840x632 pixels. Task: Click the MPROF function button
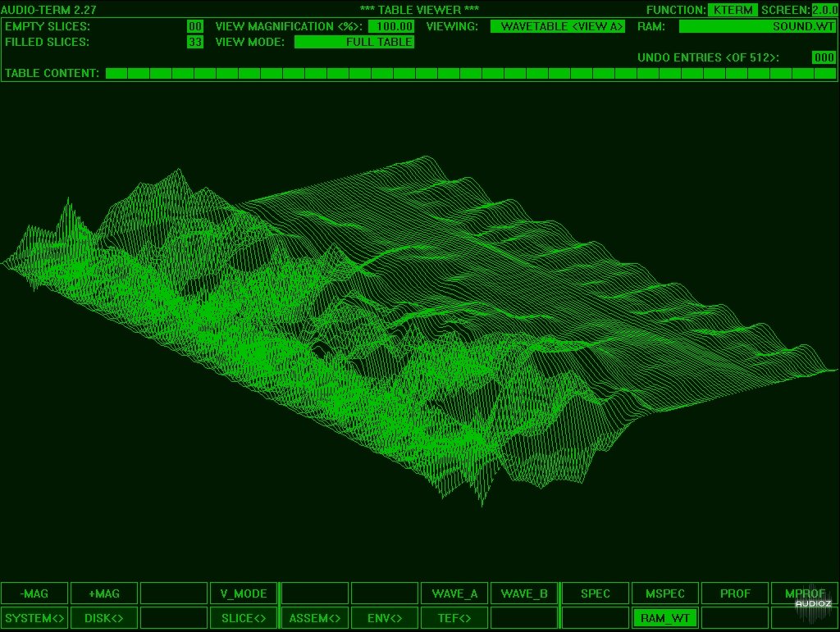pyautogui.click(x=804, y=593)
